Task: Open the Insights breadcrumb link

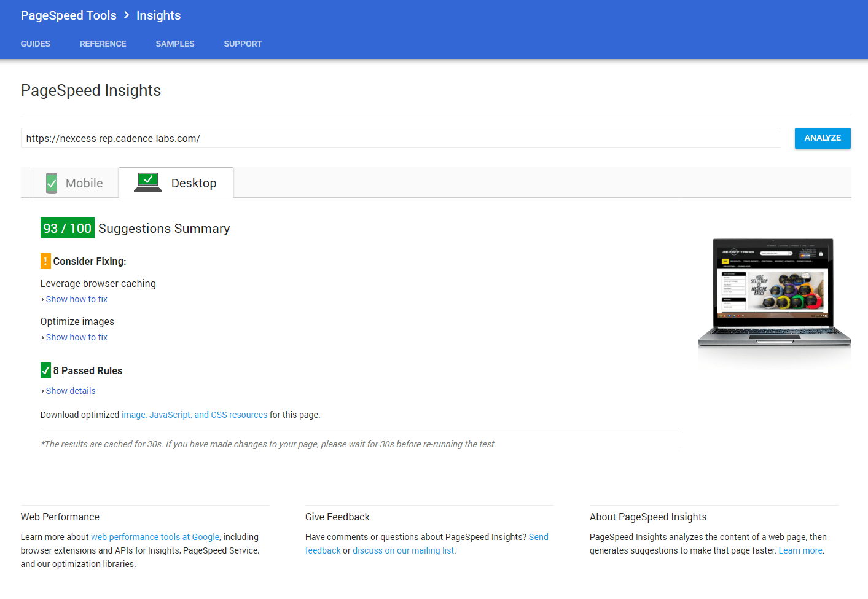Action: (x=158, y=15)
